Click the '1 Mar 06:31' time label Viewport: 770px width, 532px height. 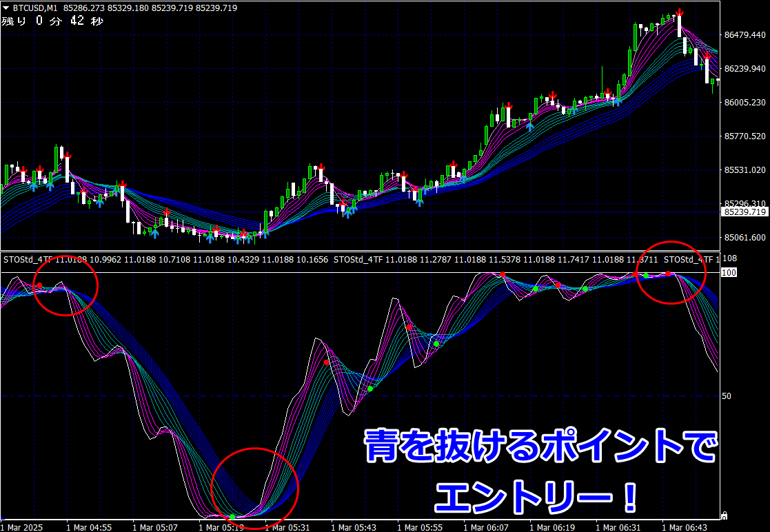coord(619,528)
